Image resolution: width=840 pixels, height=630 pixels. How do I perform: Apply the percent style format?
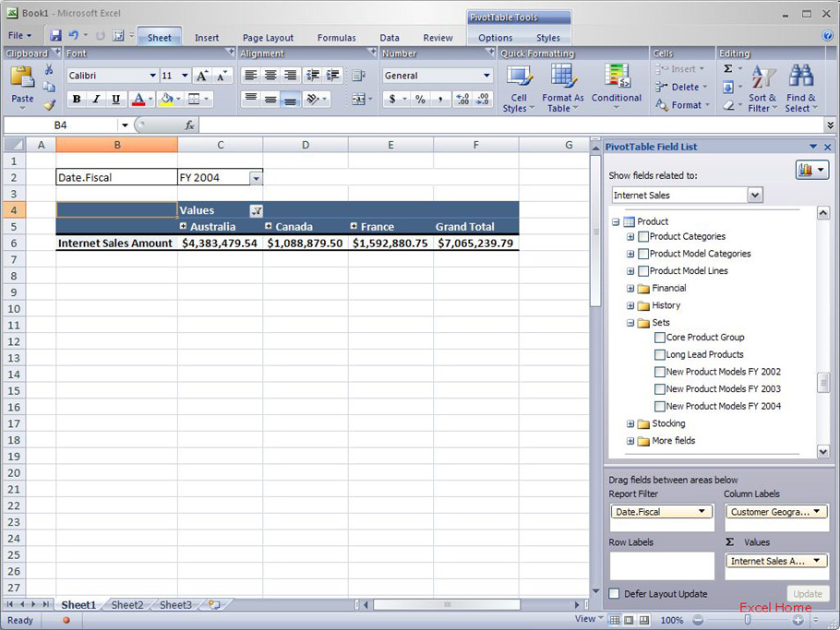pyautogui.click(x=421, y=99)
